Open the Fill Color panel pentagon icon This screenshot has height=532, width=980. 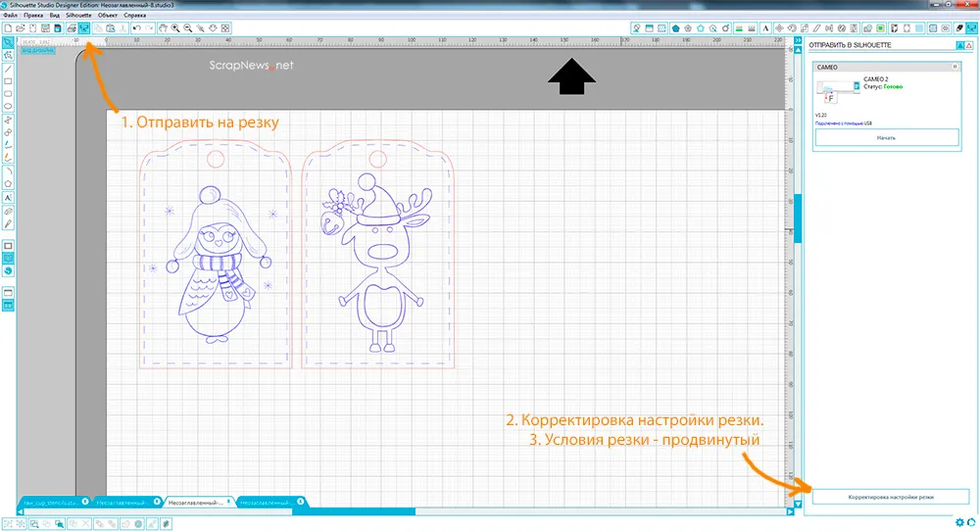point(675,28)
